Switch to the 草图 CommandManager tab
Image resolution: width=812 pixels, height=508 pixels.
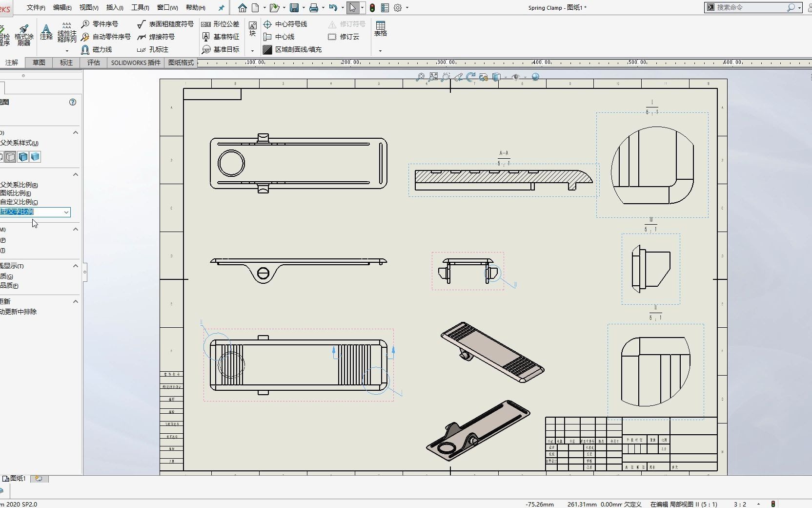click(40, 63)
